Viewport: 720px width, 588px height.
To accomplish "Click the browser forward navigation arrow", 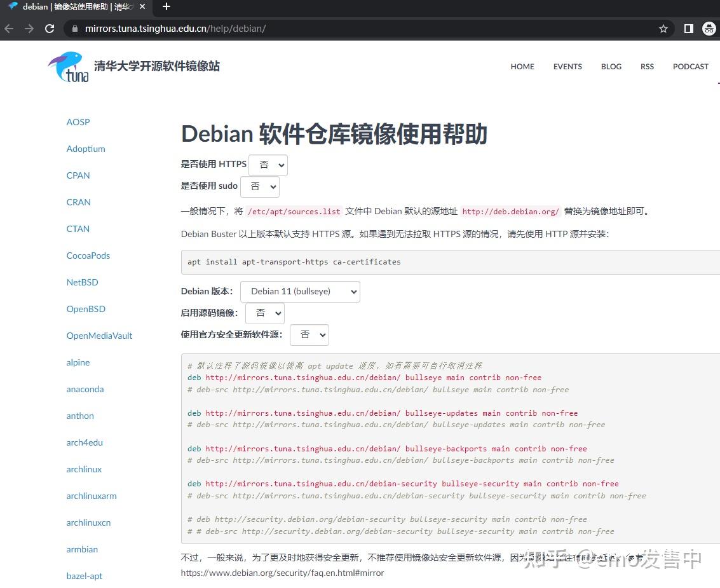I will pos(29,28).
